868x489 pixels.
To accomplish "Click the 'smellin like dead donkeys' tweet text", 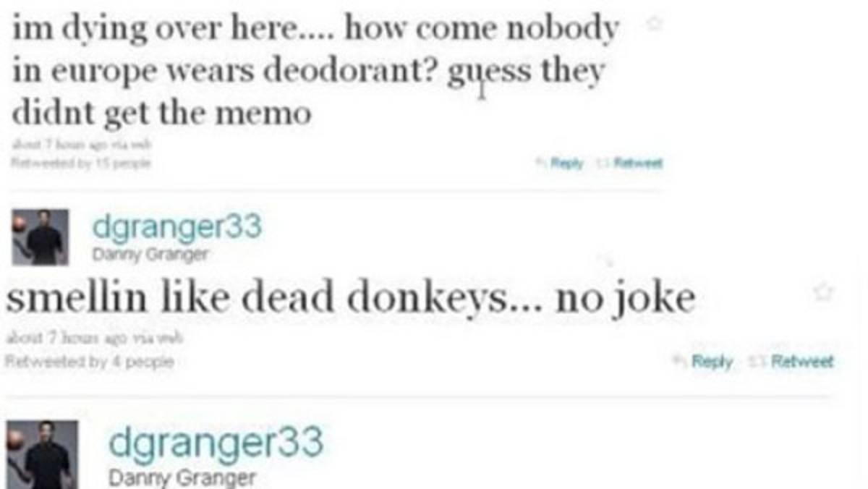I will tap(350, 298).
